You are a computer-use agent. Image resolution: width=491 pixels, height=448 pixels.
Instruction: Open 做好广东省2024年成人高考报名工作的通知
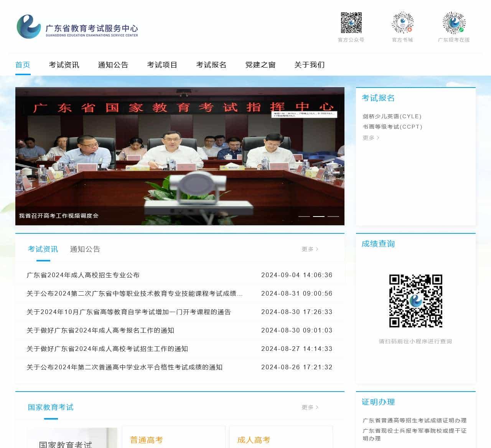coord(101,330)
